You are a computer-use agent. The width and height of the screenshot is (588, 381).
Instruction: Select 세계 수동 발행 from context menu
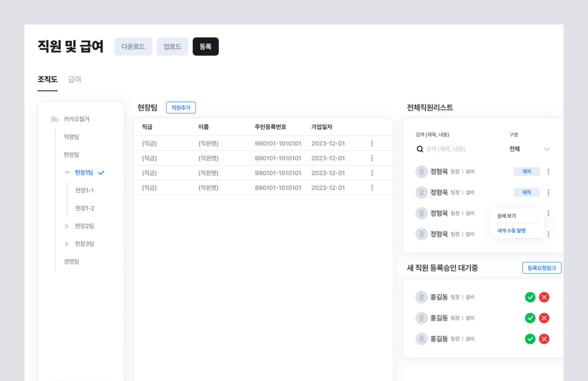pyautogui.click(x=511, y=231)
